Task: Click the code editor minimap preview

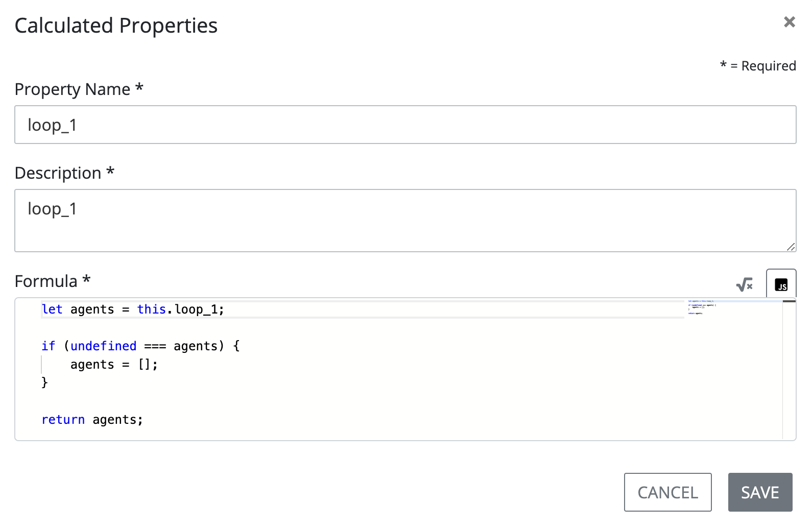Action: click(702, 307)
